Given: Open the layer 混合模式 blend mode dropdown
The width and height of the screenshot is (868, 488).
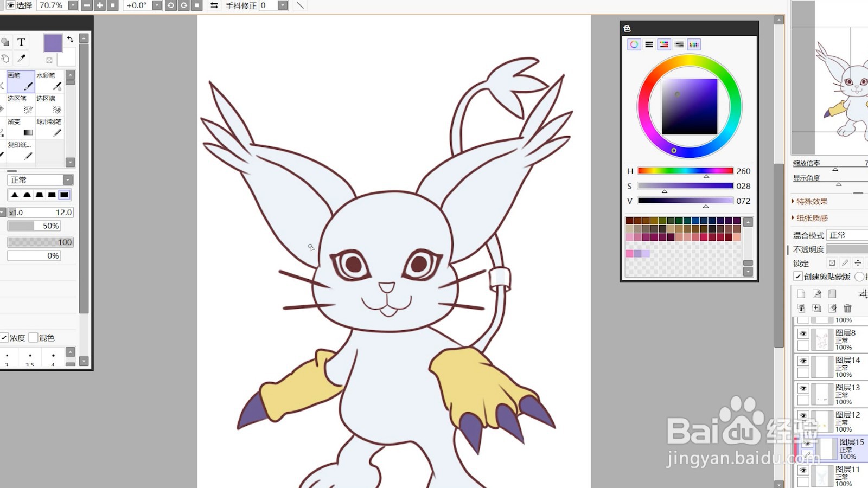Looking at the screenshot, I should point(847,235).
